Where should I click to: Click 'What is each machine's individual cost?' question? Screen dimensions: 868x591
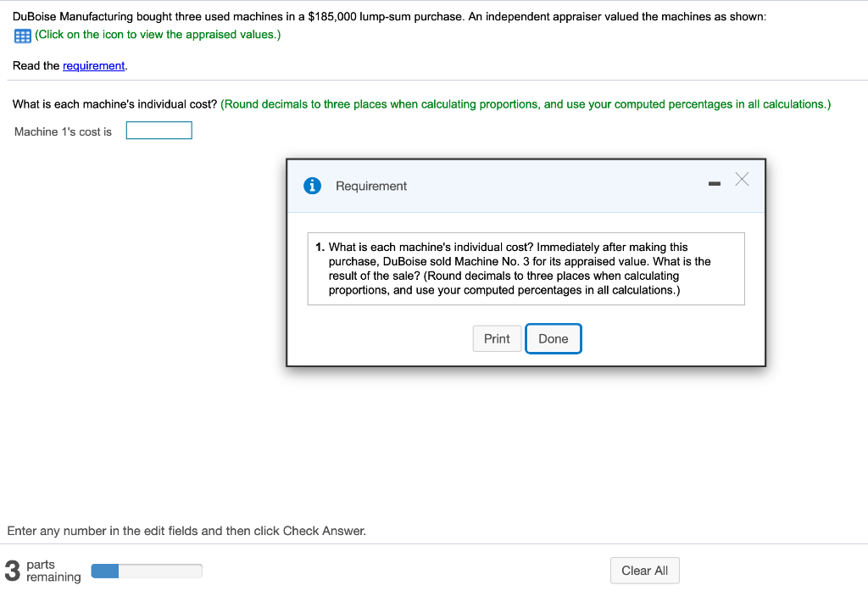[114, 104]
